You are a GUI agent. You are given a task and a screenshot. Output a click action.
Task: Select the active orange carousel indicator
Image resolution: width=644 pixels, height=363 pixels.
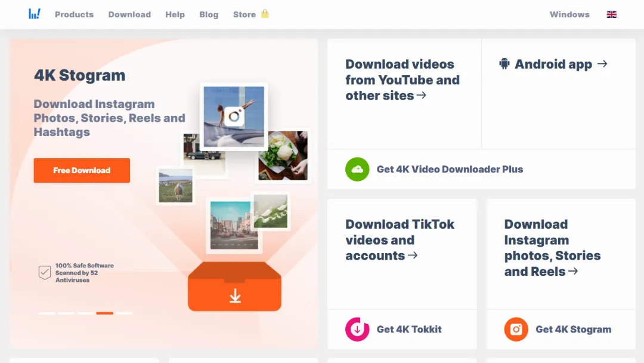pyautogui.click(x=105, y=313)
